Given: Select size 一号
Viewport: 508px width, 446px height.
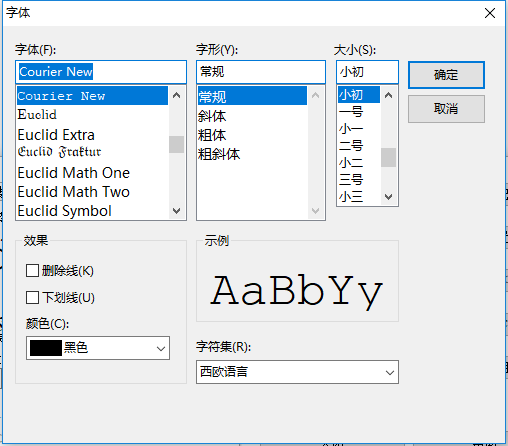Looking at the screenshot, I should 359,111.
